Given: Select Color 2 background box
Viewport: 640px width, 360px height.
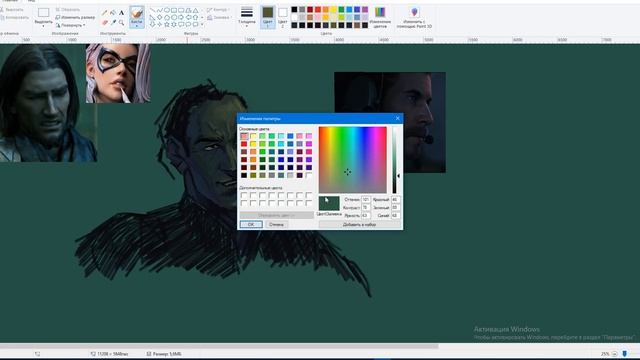Looking at the screenshot, I should (x=282, y=17).
